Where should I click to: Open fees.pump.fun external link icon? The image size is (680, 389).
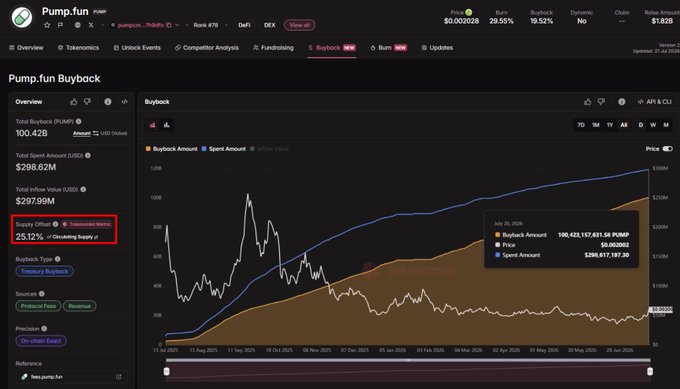(119, 377)
